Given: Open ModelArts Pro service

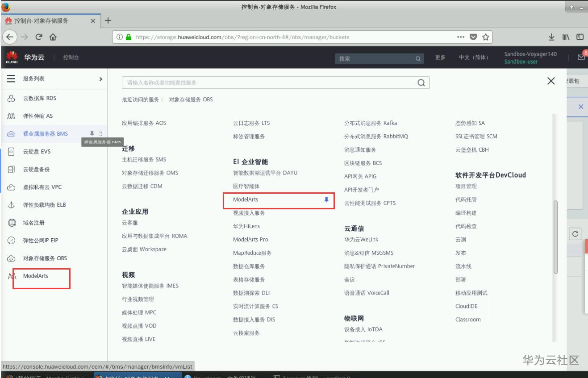Looking at the screenshot, I should coord(250,240).
